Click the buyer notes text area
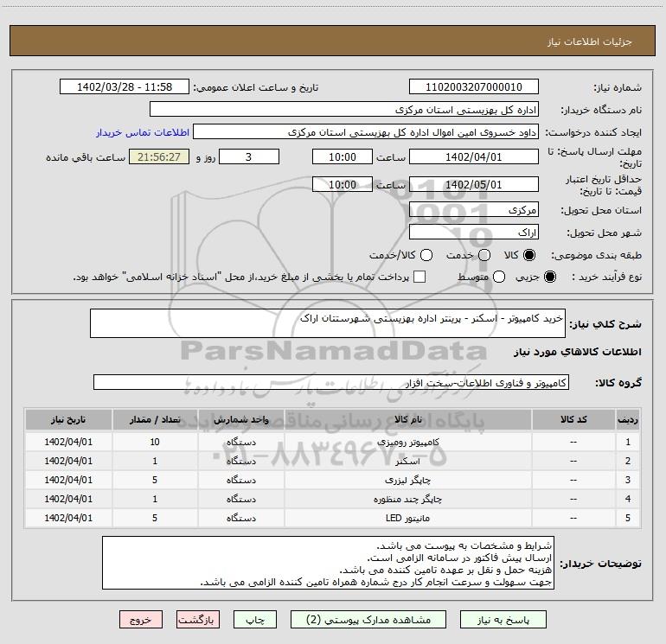 [x=328, y=563]
